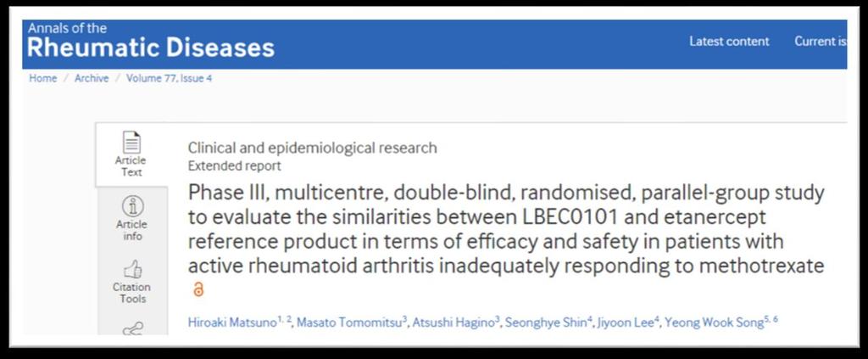The image size is (868, 359).
Task: Open Volume 77, Issue 4 link
Action: pos(169,78)
